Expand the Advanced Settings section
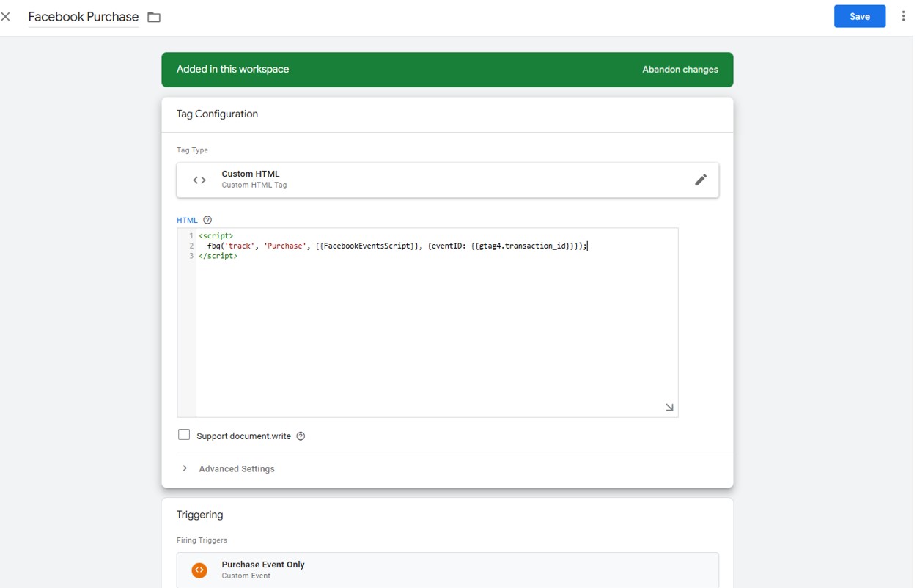Screen dimensions: 917x588 [228, 468]
